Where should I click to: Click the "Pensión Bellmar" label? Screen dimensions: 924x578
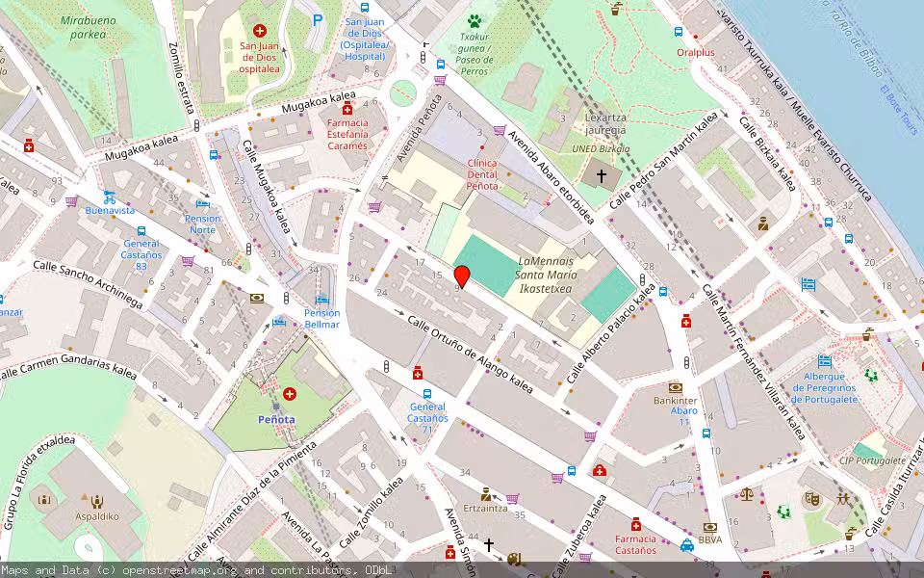click(x=321, y=319)
